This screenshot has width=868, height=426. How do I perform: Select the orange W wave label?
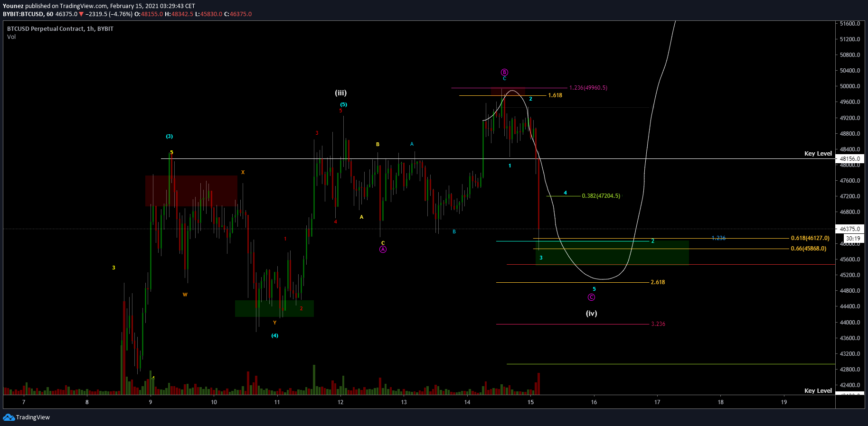pyautogui.click(x=185, y=295)
